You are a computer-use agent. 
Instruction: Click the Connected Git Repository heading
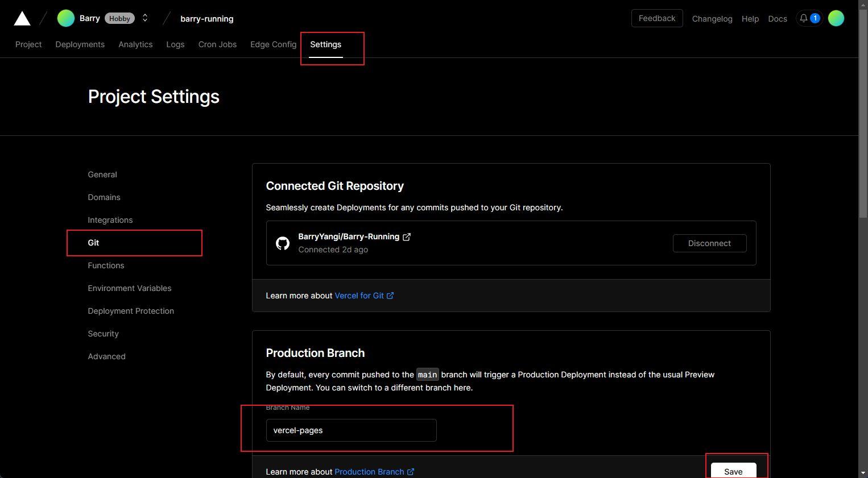[x=335, y=186]
